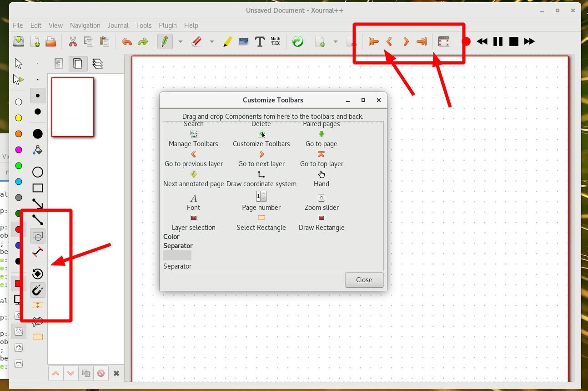Click the Save document icon
The image size is (588, 391).
[18, 41]
